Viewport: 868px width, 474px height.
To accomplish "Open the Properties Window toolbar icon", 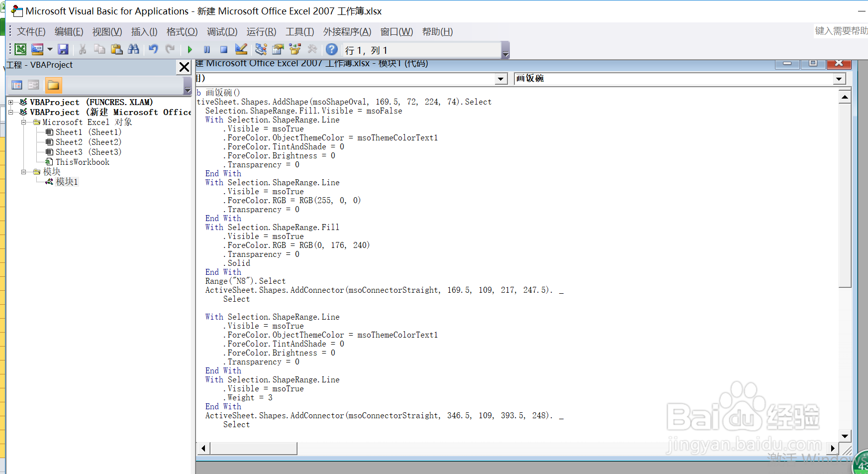I will [278, 49].
